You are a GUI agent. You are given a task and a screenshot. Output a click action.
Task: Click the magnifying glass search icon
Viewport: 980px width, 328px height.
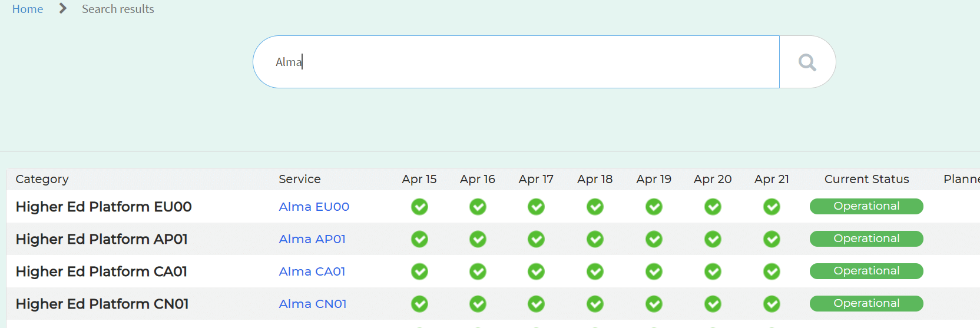click(x=807, y=62)
